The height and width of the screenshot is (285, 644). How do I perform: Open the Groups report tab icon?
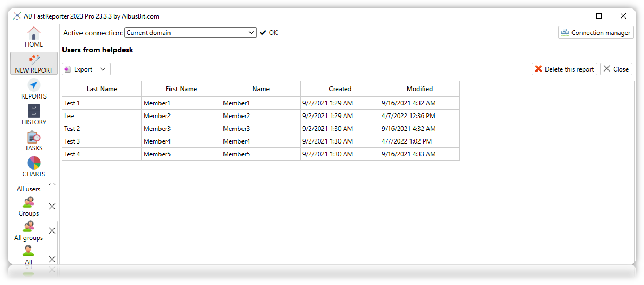[29, 202]
